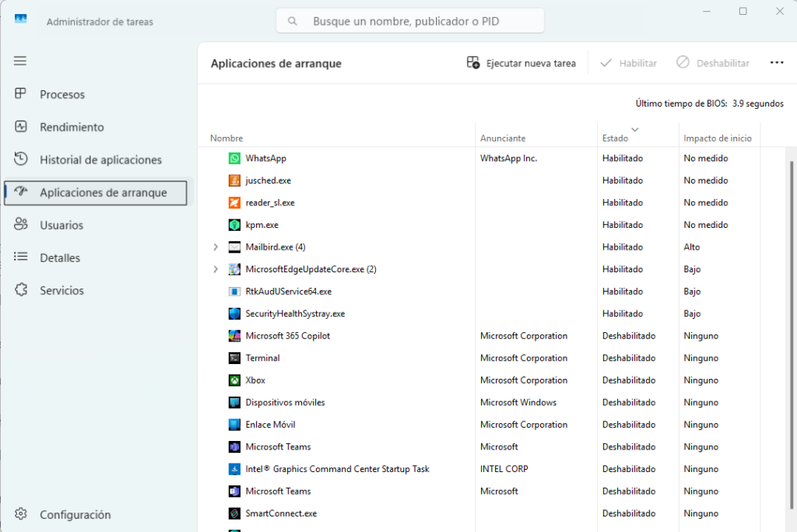Select the Xbox app icon
Image resolution: width=797 pixels, height=532 pixels.
[x=233, y=380]
